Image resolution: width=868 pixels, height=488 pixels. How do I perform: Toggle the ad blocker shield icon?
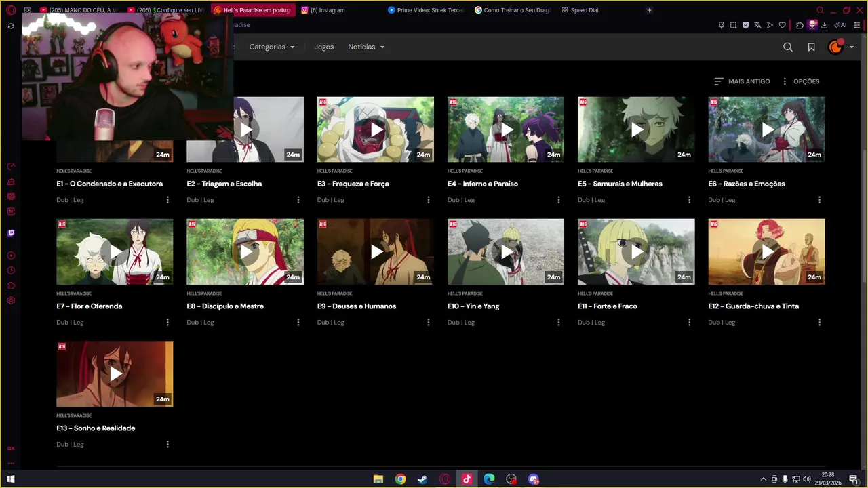coord(745,25)
